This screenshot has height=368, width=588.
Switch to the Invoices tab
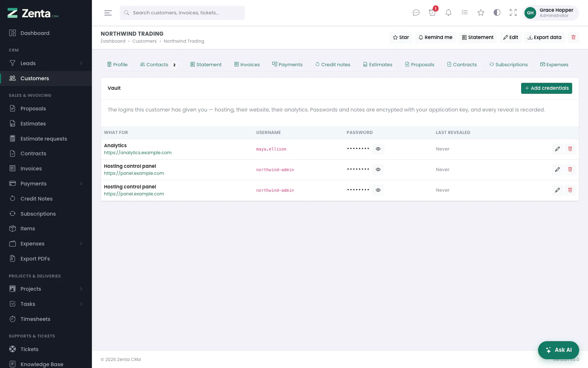[x=247, y=64]
